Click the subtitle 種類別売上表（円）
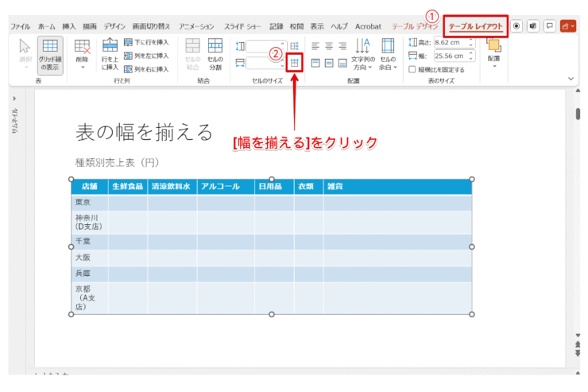This screenshot has height=392, width=588. click(x=118, y=163)
